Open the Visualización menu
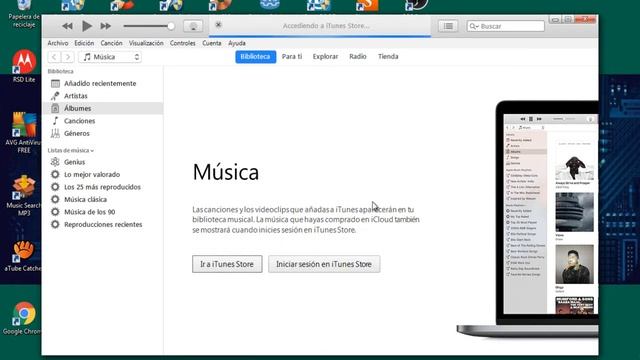This screenshot has width=640, height=360. 146,43
